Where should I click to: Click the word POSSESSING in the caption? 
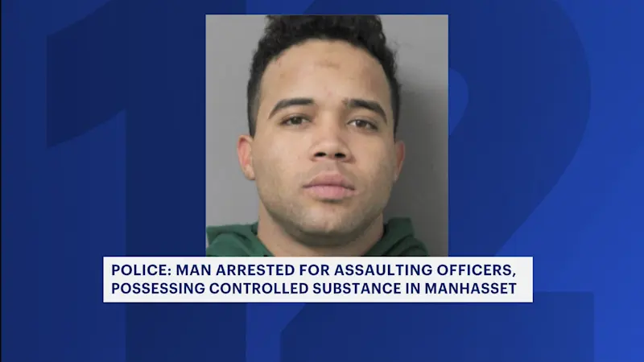tap(158, 289)
